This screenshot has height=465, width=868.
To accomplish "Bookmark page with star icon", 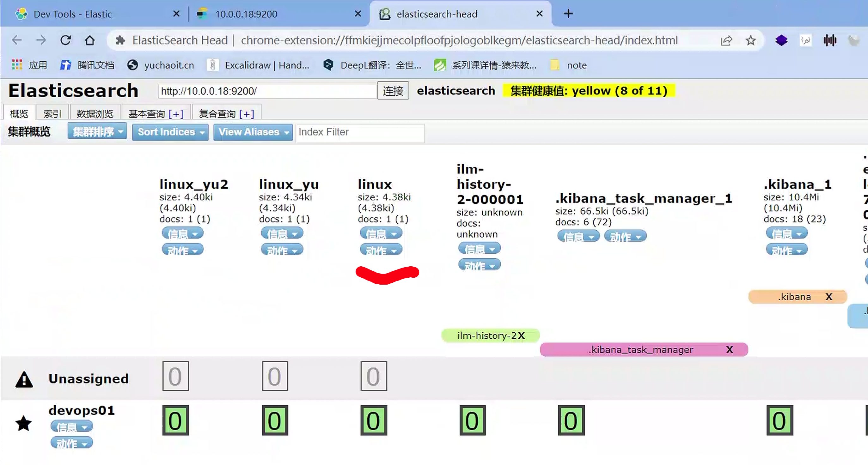I will [x=750, y=40].
